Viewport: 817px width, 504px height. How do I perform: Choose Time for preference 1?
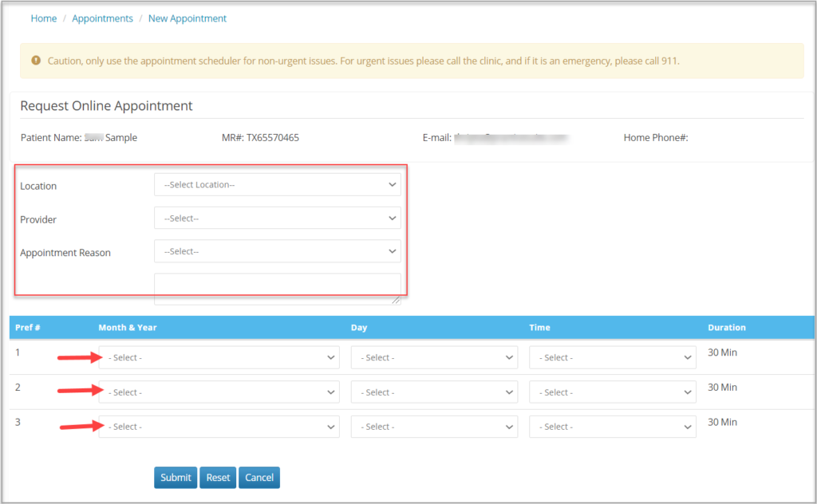612,358
